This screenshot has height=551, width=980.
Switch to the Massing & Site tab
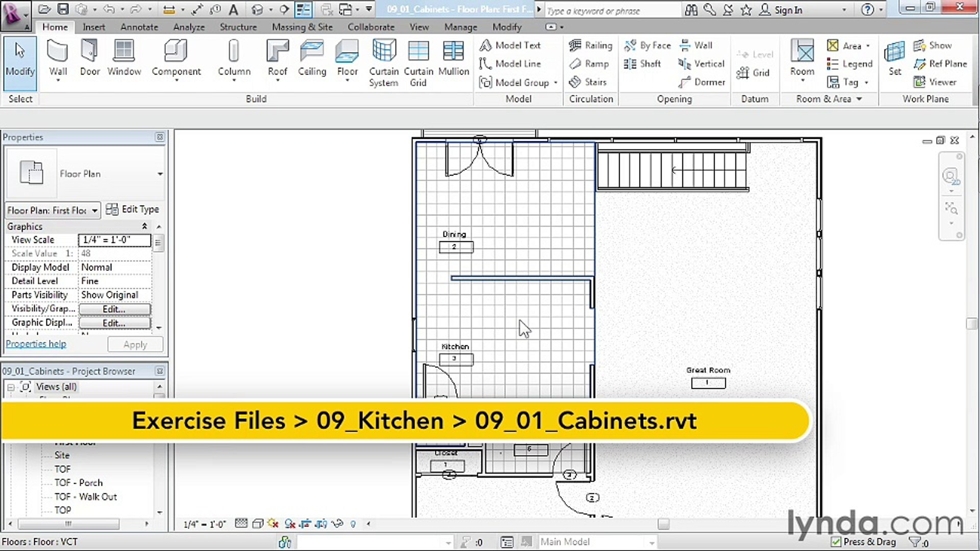[302, 27]
